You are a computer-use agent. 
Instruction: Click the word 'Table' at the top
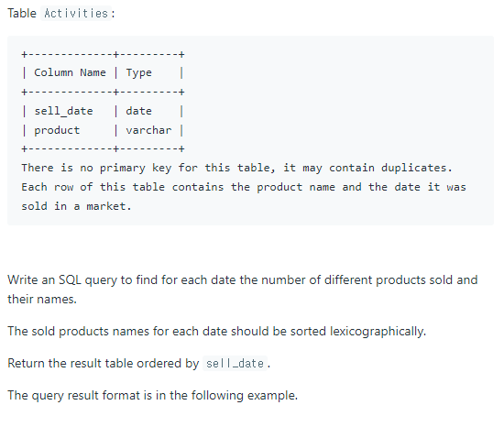pos(22,14)
